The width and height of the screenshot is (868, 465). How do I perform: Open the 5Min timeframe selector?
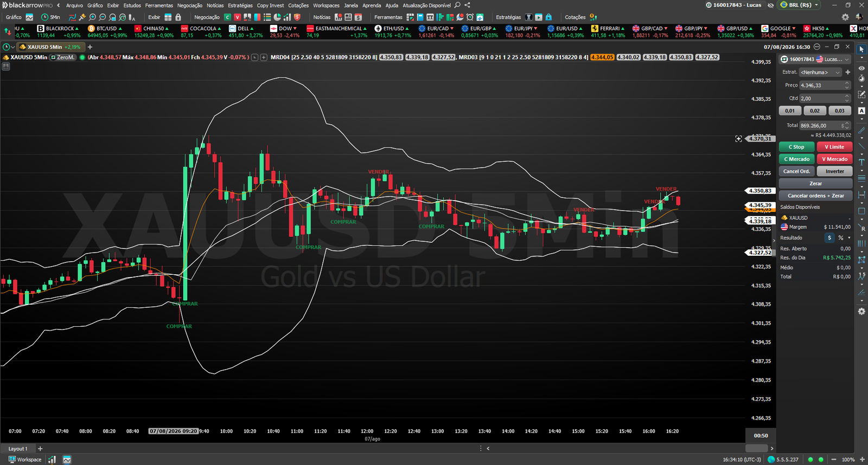(50, 17)
